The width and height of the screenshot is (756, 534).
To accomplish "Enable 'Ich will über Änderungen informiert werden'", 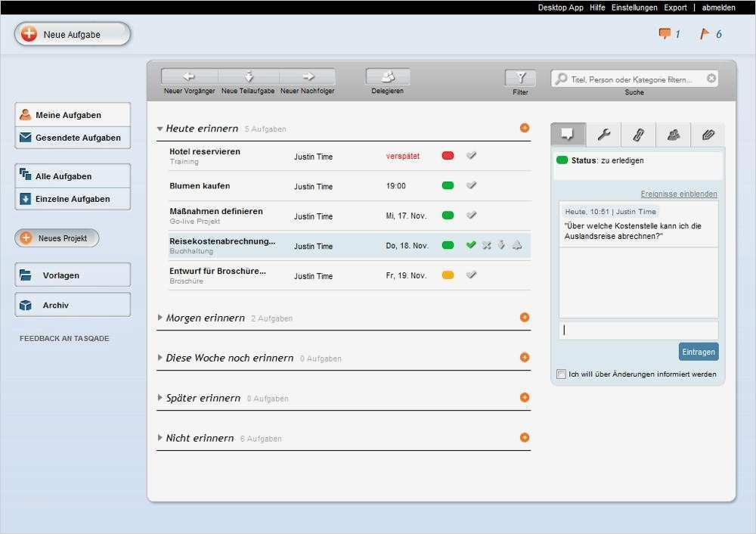I will 560,374.
